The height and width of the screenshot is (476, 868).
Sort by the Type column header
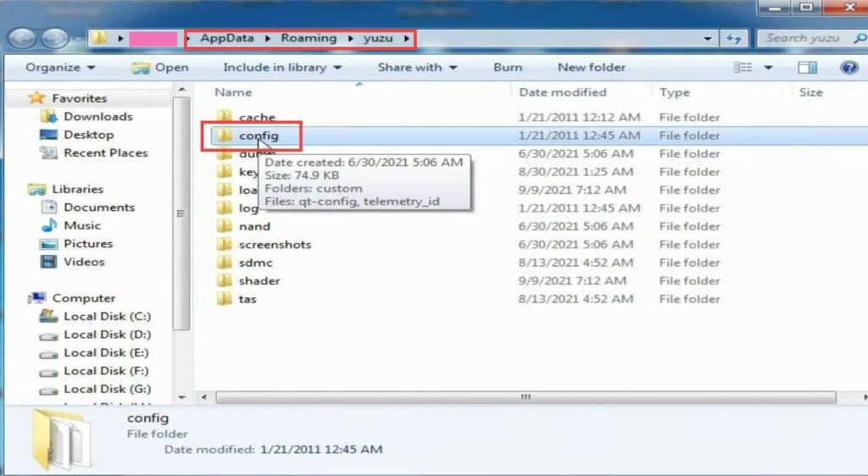coord(674,92)
